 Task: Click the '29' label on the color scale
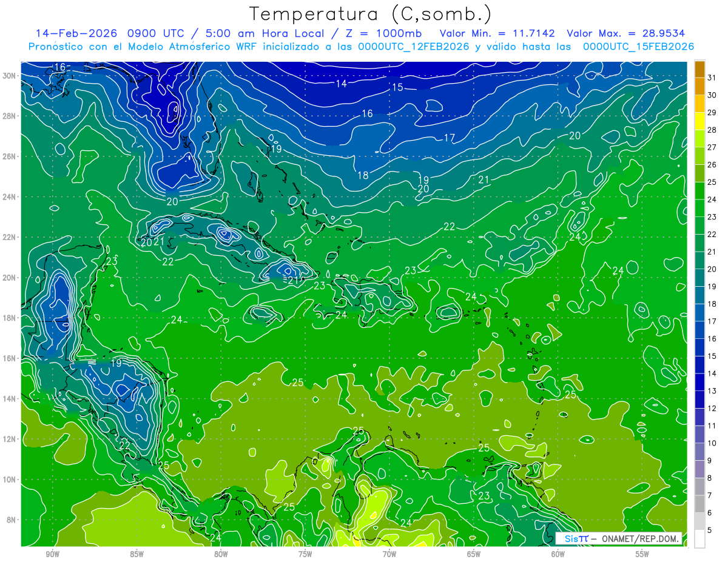[712, 112]
